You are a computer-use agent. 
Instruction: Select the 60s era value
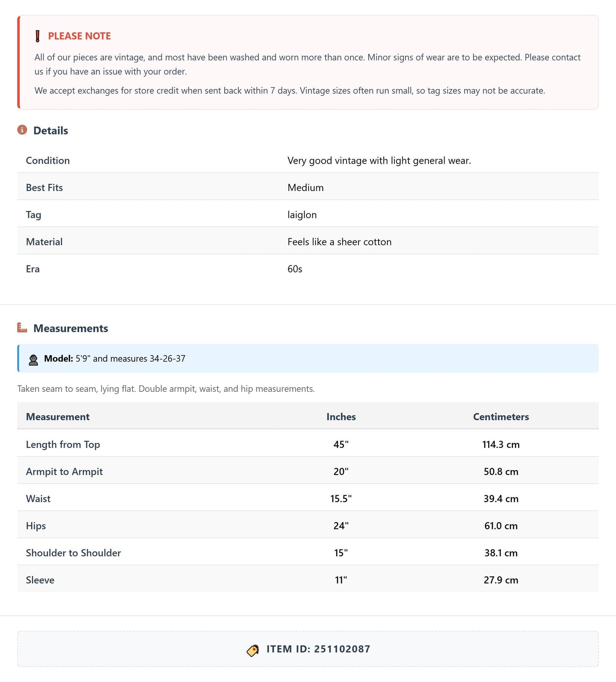295,269
